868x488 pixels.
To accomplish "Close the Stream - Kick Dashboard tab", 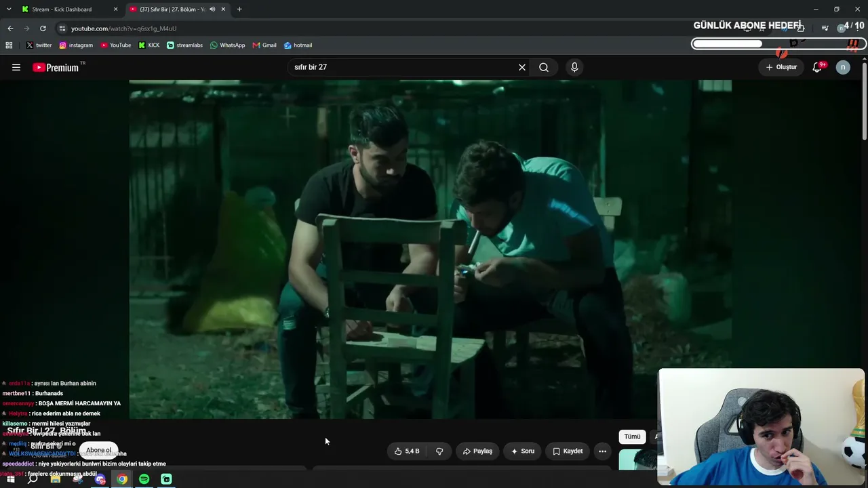I will point(115,9).
